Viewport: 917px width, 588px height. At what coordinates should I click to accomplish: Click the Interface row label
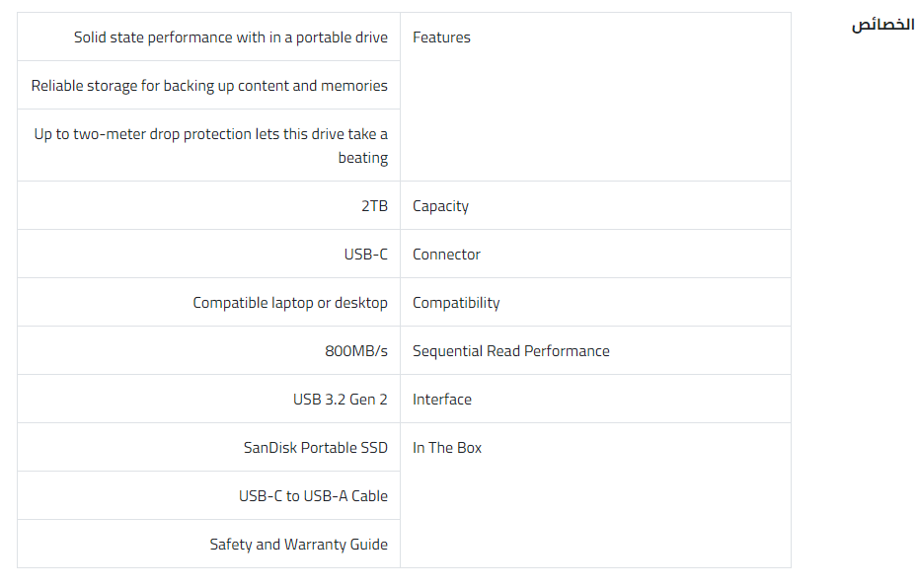coord(441,400)
